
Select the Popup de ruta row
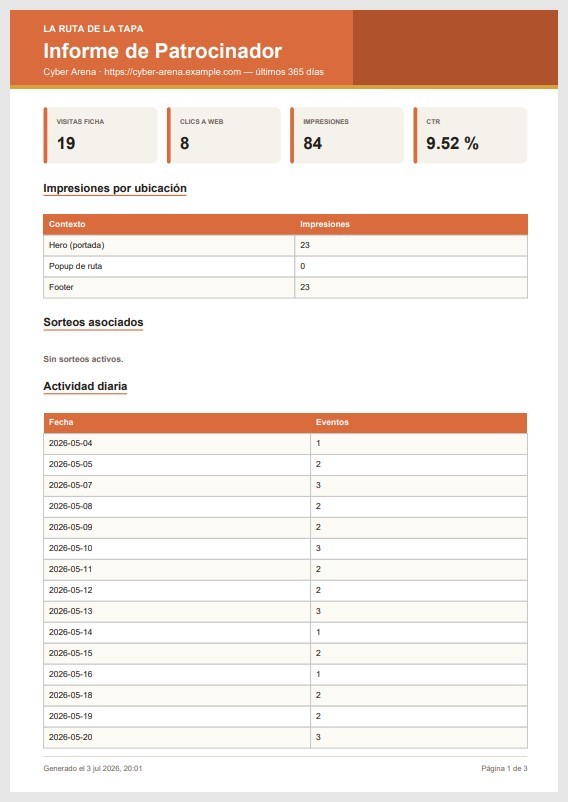coord(285,266)
